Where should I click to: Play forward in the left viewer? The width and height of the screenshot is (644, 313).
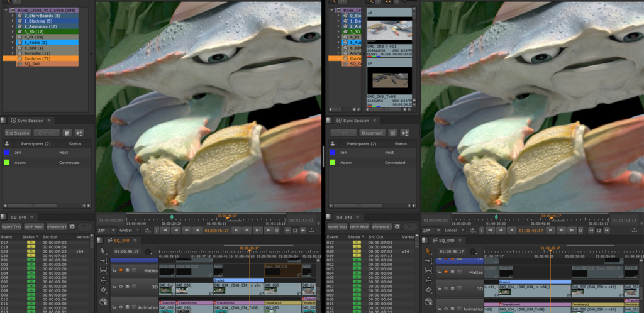[236, 231]
